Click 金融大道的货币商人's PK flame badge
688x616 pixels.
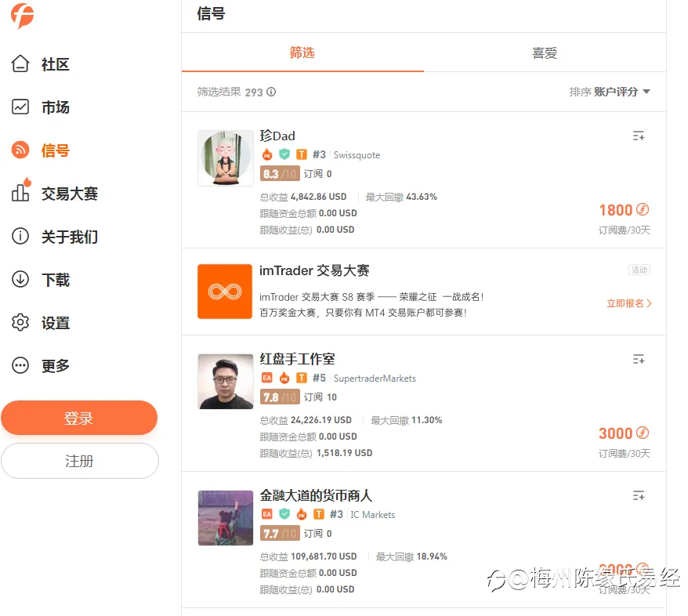point(302,514)
